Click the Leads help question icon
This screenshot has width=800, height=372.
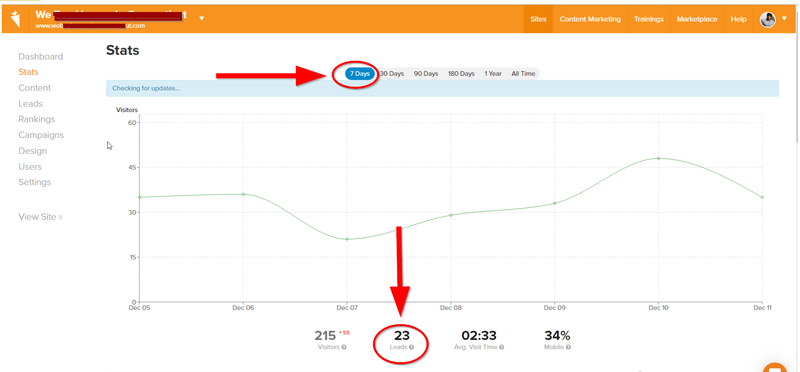(x=411, y=347)
